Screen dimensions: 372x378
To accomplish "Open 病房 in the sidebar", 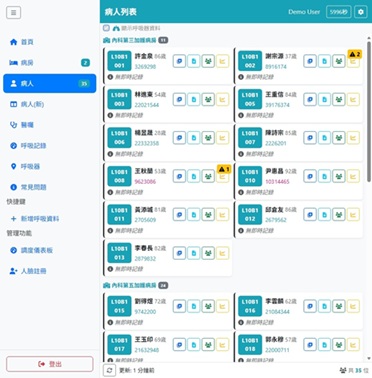I will (50, 63).
